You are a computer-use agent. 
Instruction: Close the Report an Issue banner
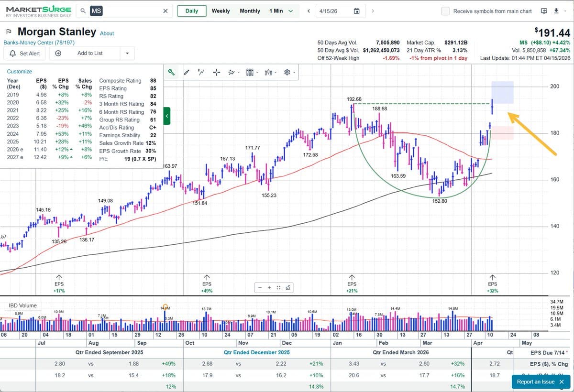(x=562, y=381)
